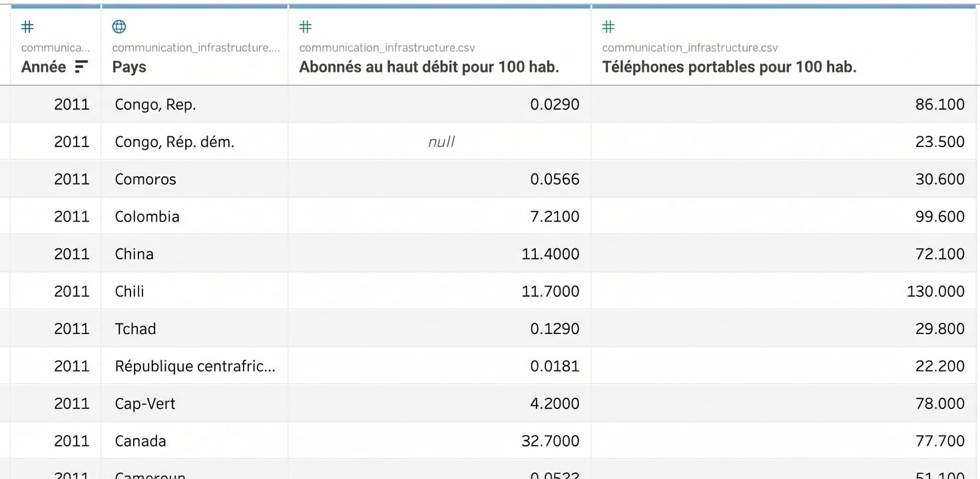Click the mobile phones value 86.100
This screenshot has width=980, height=479.
pos(940,104)
